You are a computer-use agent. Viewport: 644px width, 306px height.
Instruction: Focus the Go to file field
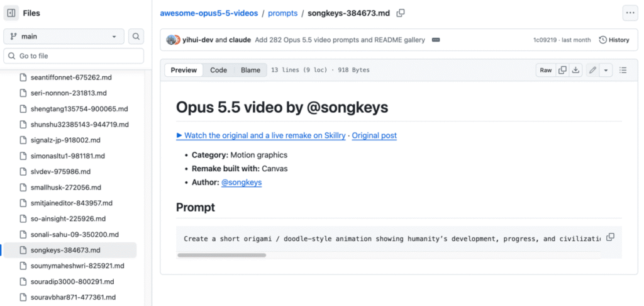pyautogui.click(x=74, y=56)
